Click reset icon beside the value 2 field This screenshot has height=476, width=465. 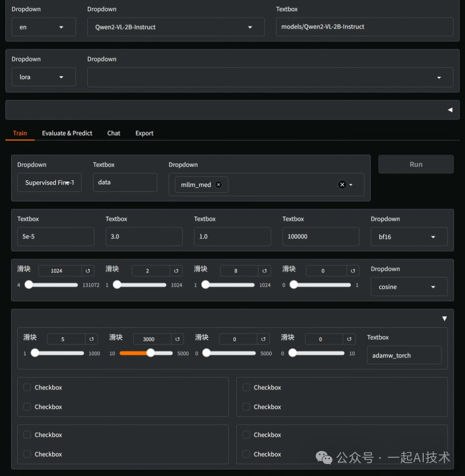[176, 271]
